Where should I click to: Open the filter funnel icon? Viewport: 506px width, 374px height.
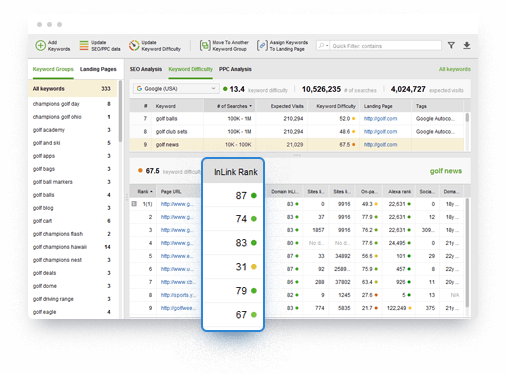[451, 45]
